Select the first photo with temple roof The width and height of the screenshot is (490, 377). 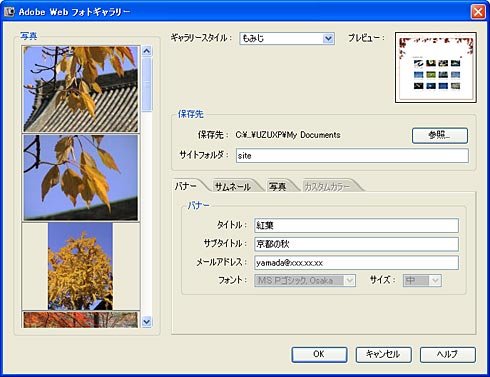pos(81,89)
